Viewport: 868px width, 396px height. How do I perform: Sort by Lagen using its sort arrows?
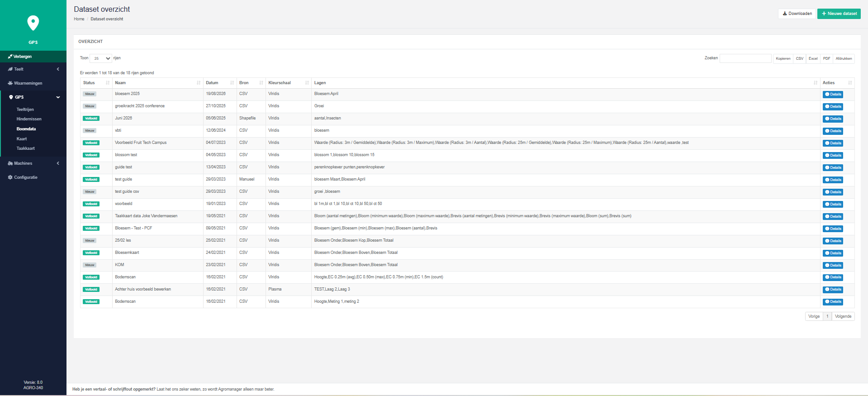pyautogui.click(x=816, y=83)
